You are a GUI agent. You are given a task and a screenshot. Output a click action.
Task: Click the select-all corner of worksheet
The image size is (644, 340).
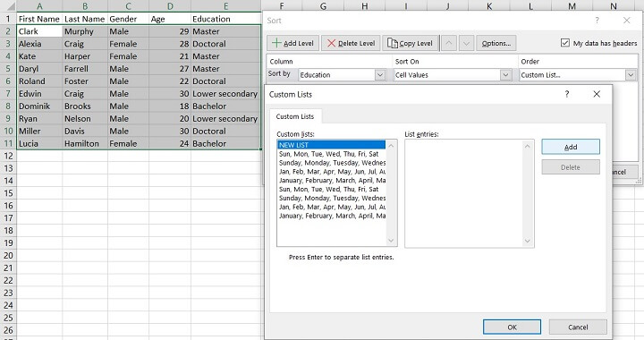(x=8, y=6)
